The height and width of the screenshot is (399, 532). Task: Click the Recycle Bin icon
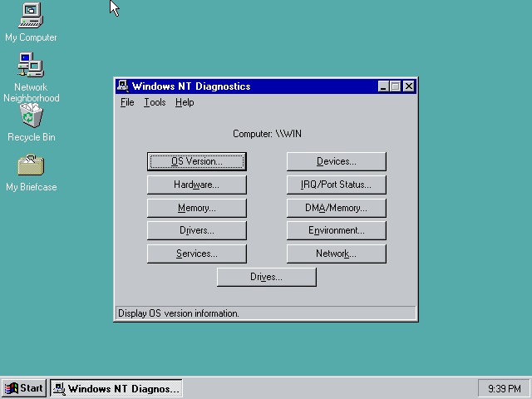(31, 116)
